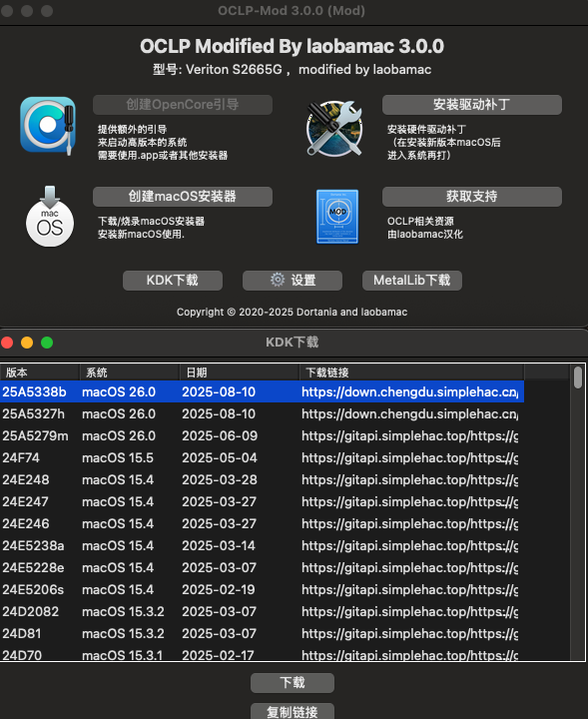The width and height of the screenshot is (588, 719).
Task: Select the 24E247 row
Action: (262, 502)
